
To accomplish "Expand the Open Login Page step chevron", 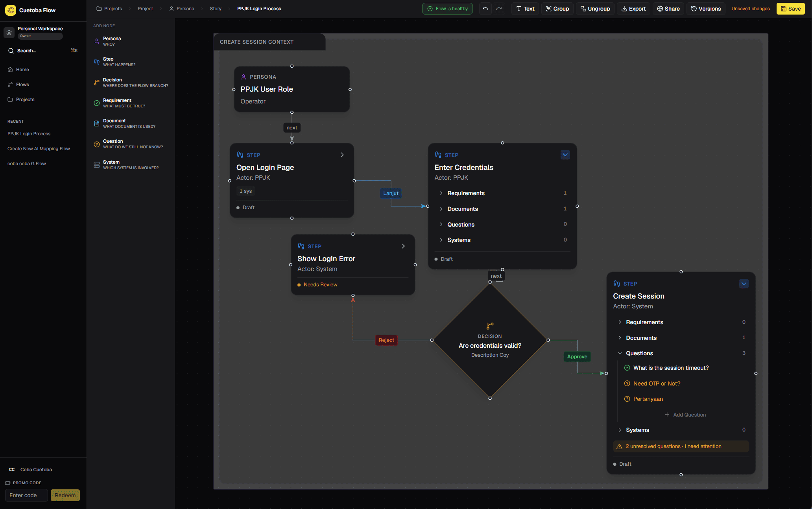I will 342,155.
